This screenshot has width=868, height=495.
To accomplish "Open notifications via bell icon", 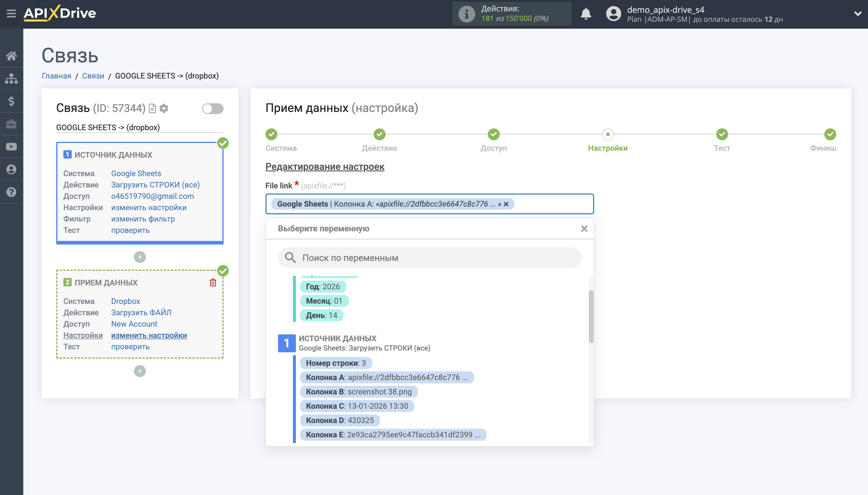I will (586, 14).
